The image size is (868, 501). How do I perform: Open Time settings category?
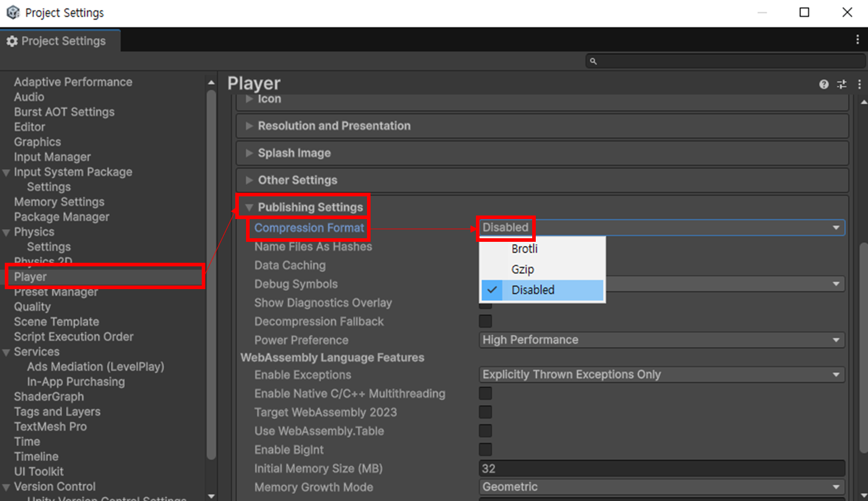pos(27,442)
